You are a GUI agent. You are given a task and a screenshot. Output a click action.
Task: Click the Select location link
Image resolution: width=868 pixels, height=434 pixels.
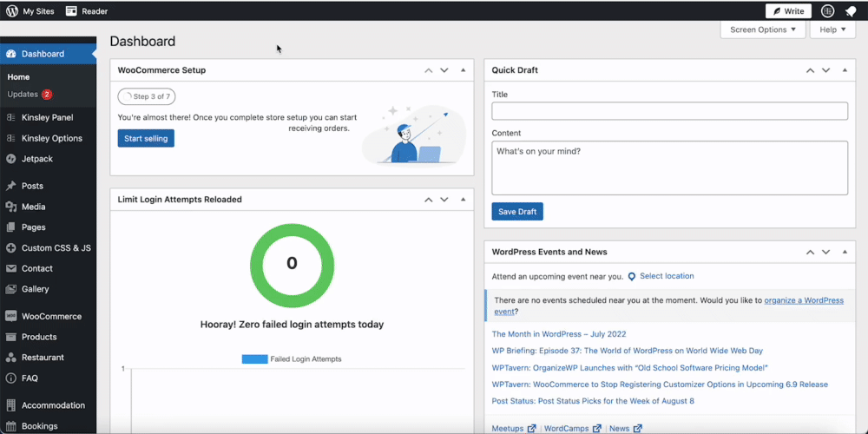click(667, 276)
